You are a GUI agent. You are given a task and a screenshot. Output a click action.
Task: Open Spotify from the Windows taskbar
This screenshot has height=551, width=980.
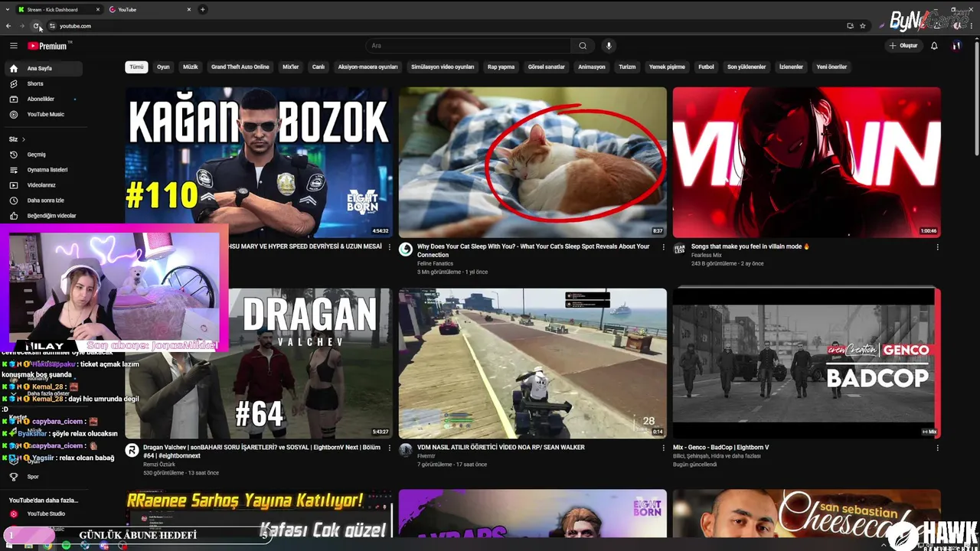66,545
